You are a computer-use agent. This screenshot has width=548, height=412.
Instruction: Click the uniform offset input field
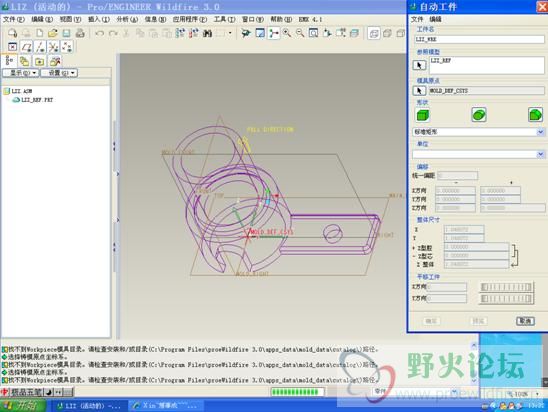pyautogui.click(x=457, y=175)
